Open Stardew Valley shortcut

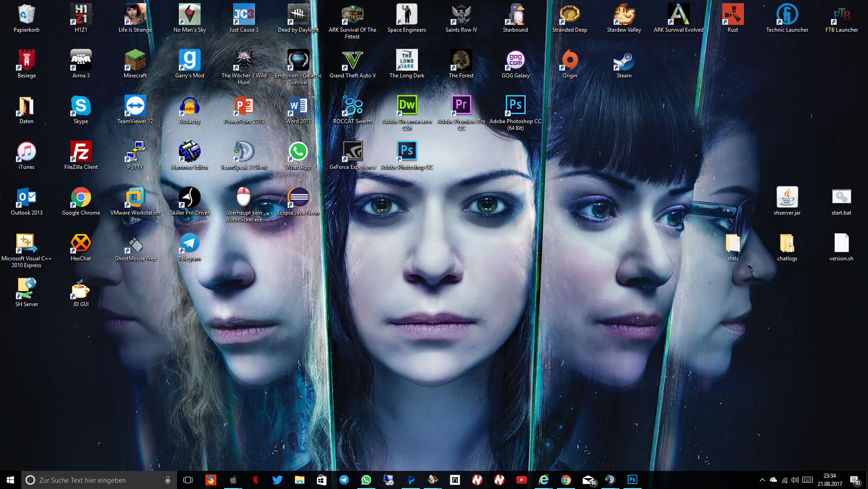[x=624, y=19]
